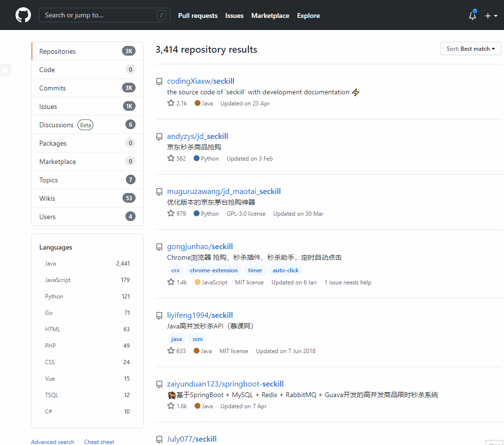This screenshot has width=504, height=445.
Task: Switch to Issues search results
Action: click(x=48, y=106)
